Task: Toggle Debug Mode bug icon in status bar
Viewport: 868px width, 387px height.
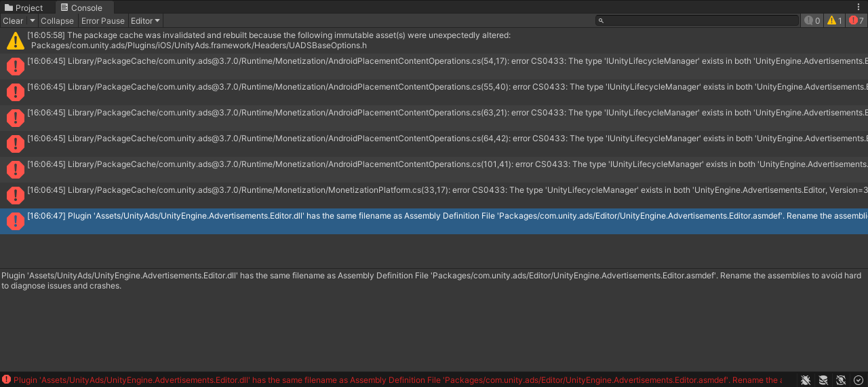Action: [x=806, y=380]
